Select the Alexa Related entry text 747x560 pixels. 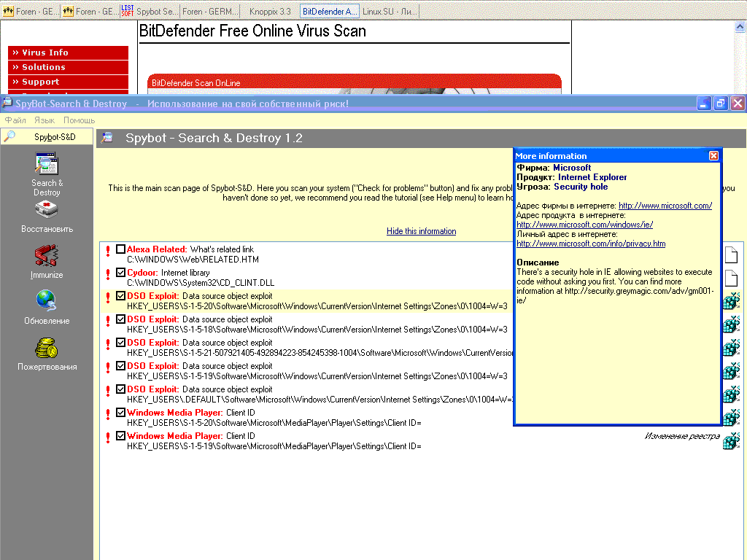click(190, 249)
